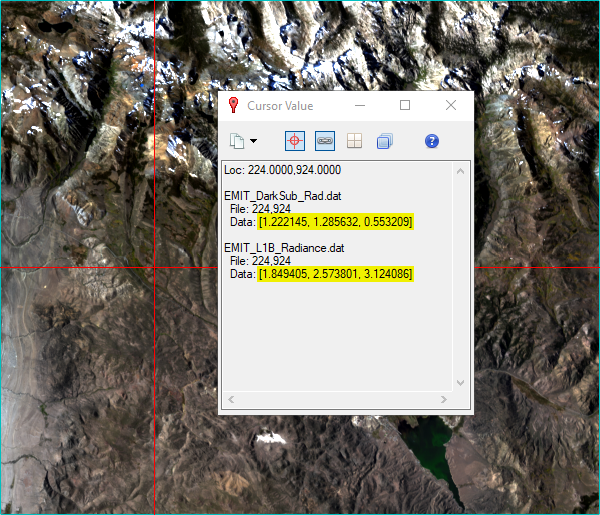Click the EMIT_DarkSub_Rad.dat highlighted data values
This screenshot has width=600, height=515.
point(335,221)
